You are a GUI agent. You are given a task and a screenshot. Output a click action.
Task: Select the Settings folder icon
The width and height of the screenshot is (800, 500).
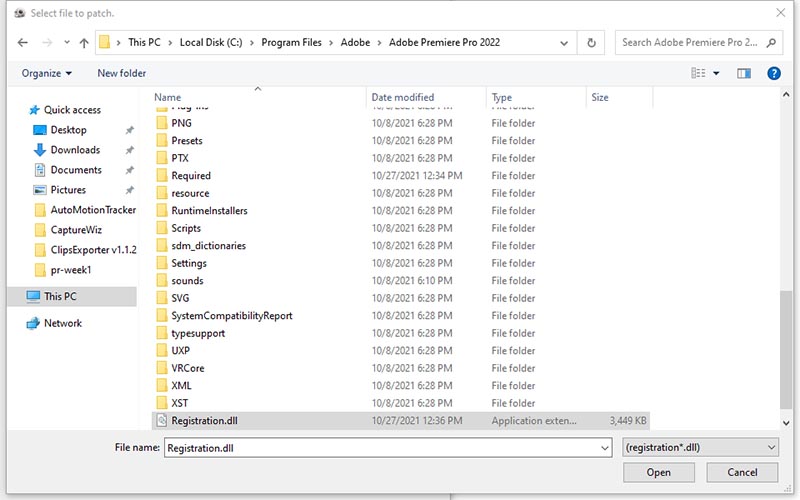point(162,263)
